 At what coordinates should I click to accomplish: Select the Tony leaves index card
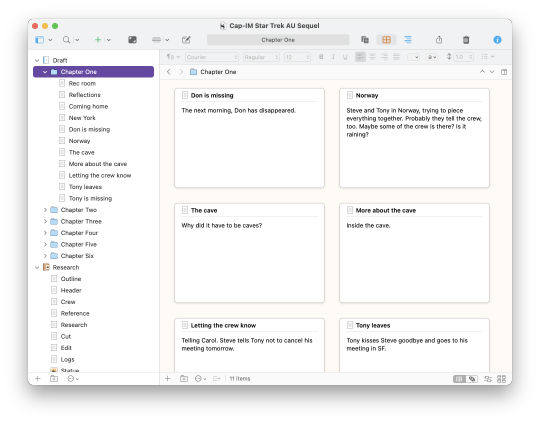(x=414, y=345)
